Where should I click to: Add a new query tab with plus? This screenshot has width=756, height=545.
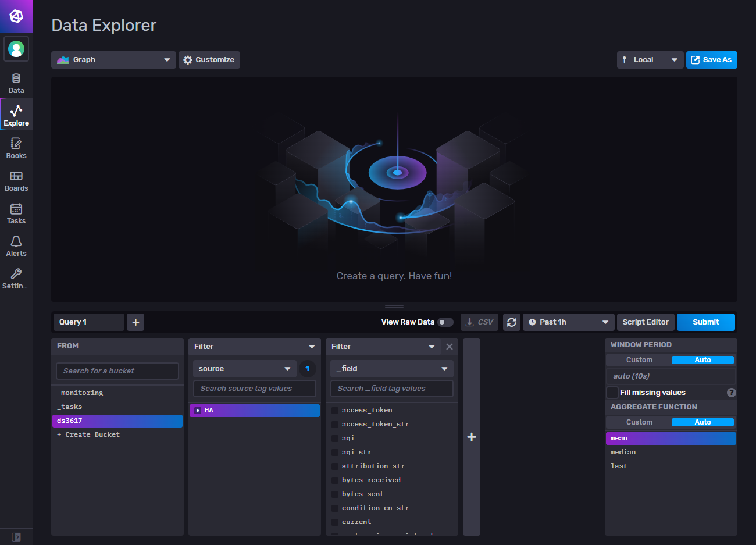point(135,322)
